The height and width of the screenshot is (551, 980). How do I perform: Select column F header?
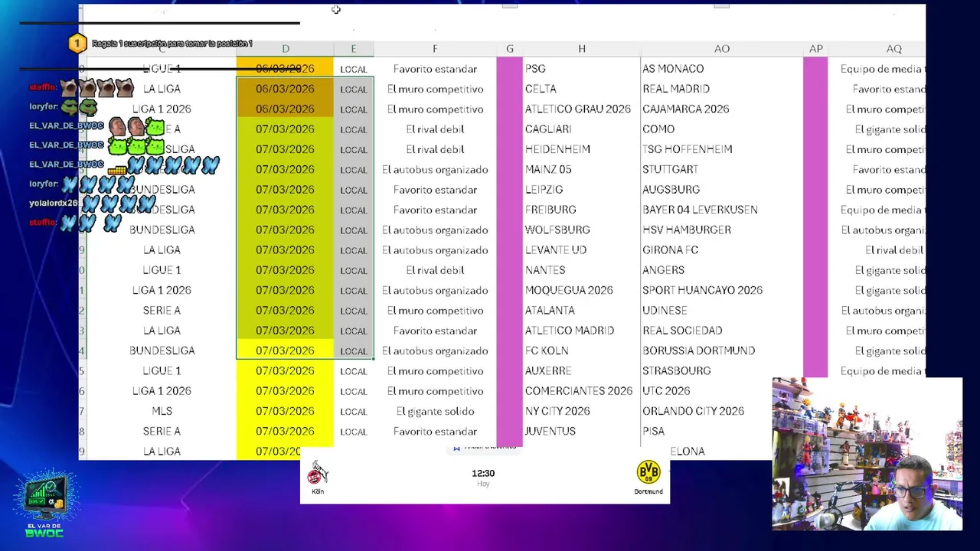[435, 49]
